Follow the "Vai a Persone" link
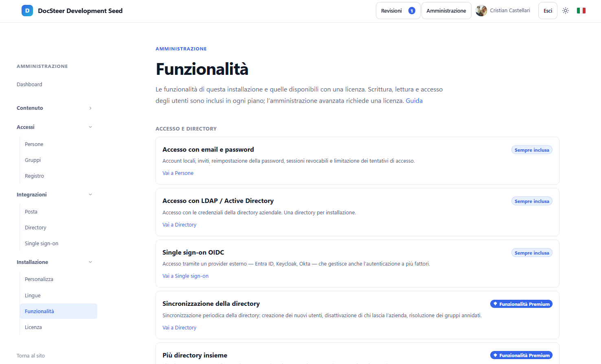601x364 pixels. pyautogui.click(x=178, y=173)
